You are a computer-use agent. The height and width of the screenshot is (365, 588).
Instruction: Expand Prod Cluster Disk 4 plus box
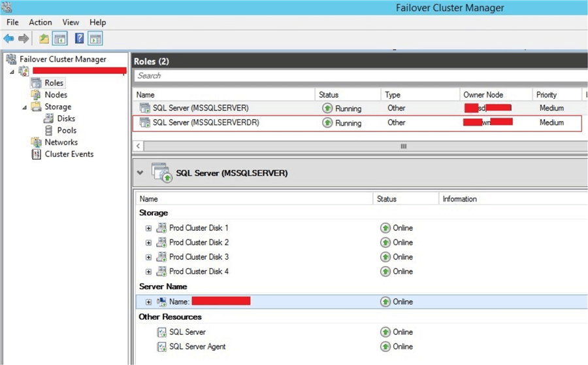pos(148,271)
